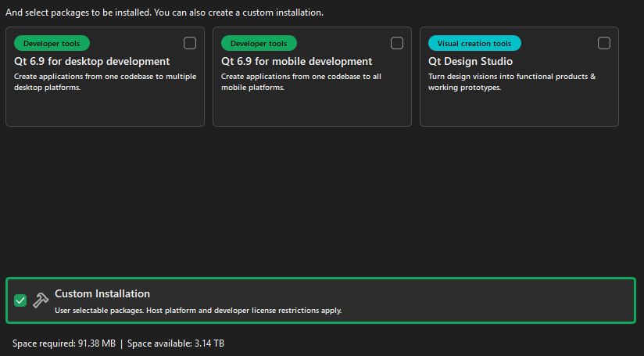This screenshot has width=644, height=356.
Task: Click the 'multiple desktop platforms' description
Action: tap(106, 82)
